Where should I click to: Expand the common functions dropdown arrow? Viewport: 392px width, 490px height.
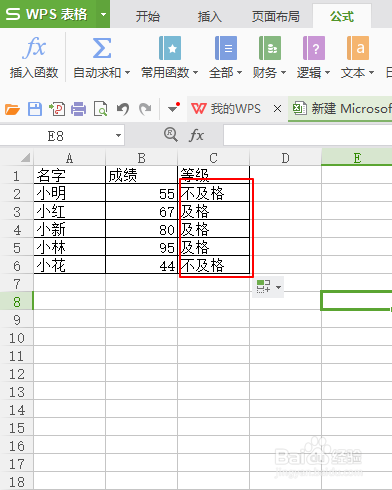pos(195,72)
